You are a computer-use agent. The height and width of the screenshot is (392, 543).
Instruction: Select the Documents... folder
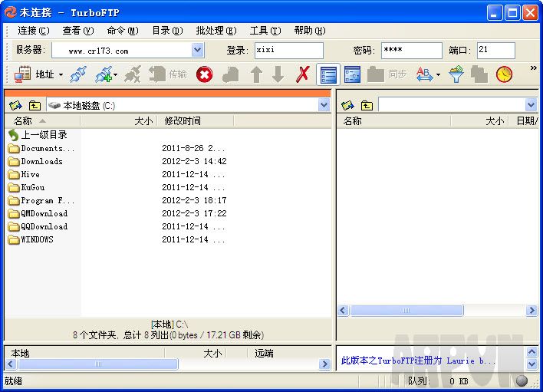41,149
